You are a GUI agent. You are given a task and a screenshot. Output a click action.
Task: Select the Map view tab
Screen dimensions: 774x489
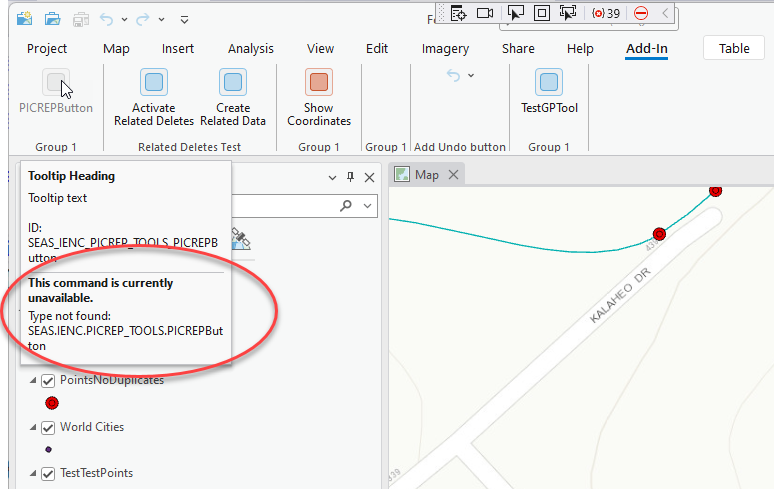(x=427, y=175)
